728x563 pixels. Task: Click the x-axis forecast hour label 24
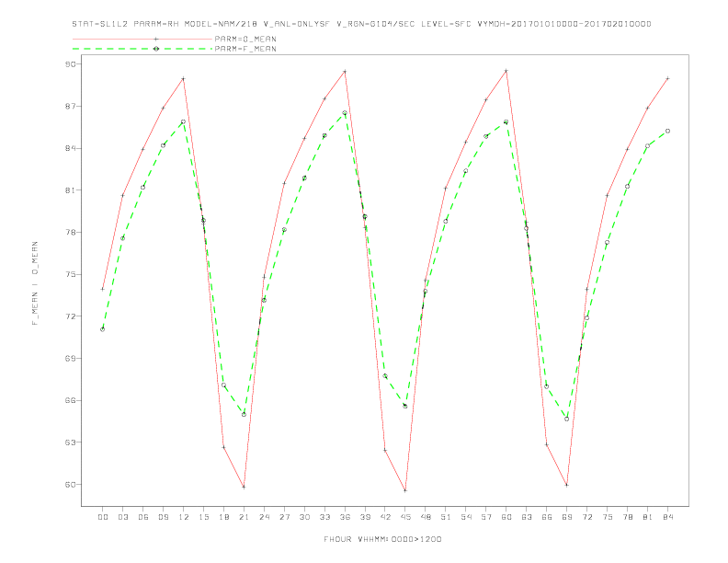(x=264, y=517)
